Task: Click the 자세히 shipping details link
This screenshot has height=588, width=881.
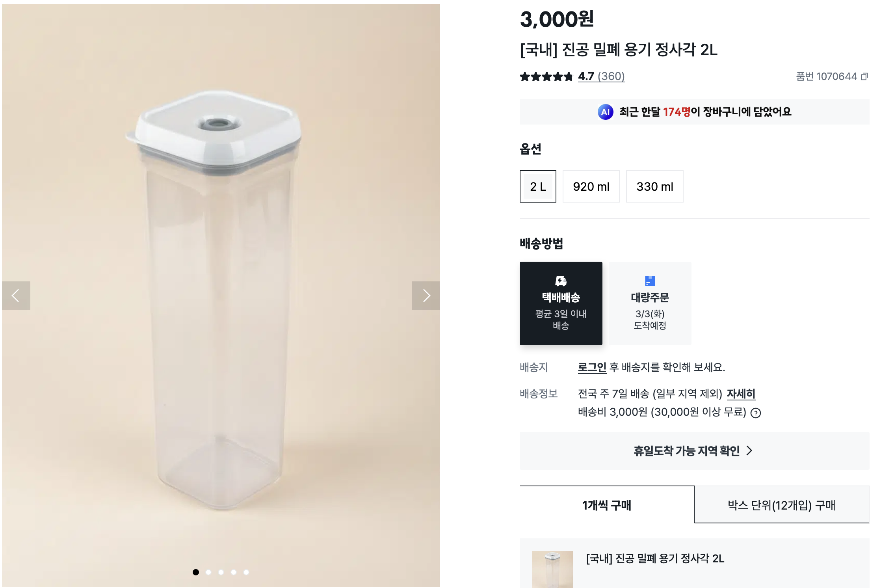Action: [x=741, y=394]
